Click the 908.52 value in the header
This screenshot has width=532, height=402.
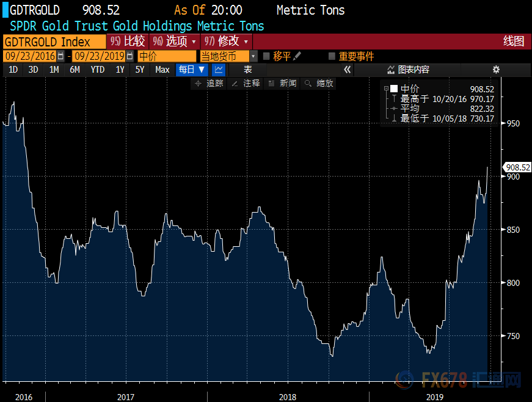pyautogui.click(x=101, y=10)
